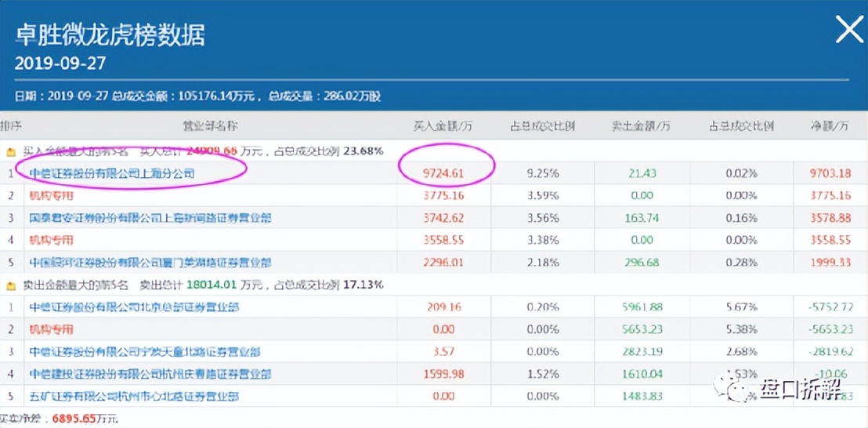Select the 1610.04 sell amount cell
868x428 pixels.
(x=642, y=375)
